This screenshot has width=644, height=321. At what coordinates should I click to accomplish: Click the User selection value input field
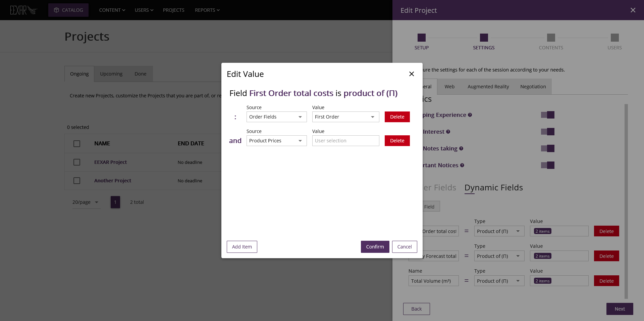pyautogui.click(x=345, y=141)
